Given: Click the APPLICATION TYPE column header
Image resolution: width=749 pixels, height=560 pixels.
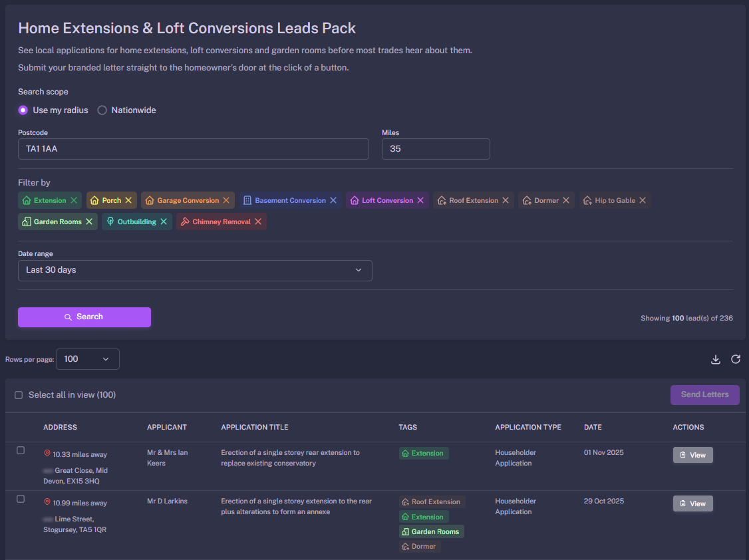Looking at the screenshot, I should pyautogui.click(x=527, y=427).
